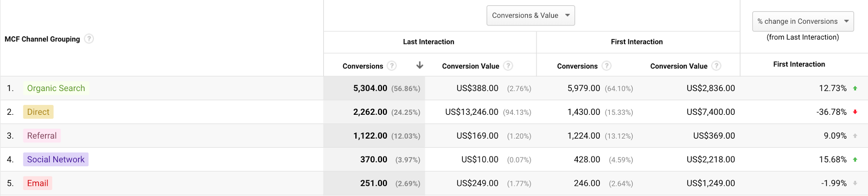This screenshot has height=196, width=868.
Task: Click help icon beside First Interaction Conversions
Action: (607, 66)
